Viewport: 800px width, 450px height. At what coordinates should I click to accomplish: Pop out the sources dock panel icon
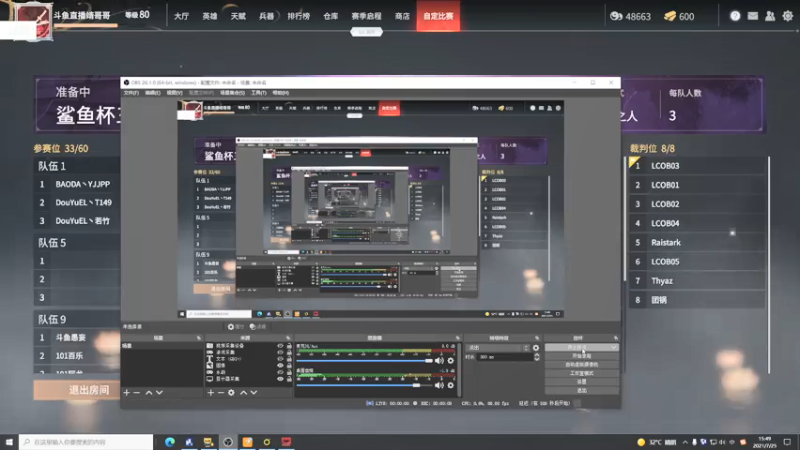288,338
